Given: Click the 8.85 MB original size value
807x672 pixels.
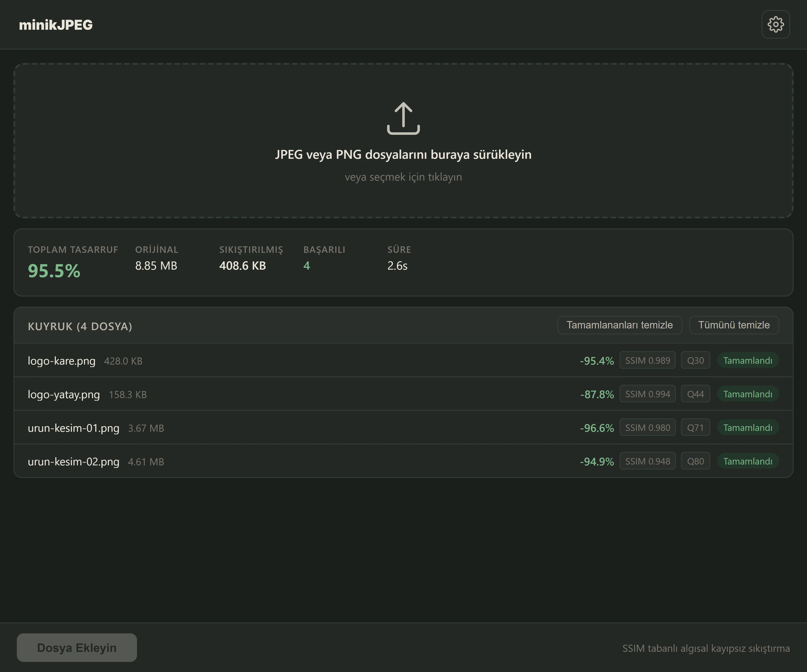Looking at the screenshot, I should 156,266.
